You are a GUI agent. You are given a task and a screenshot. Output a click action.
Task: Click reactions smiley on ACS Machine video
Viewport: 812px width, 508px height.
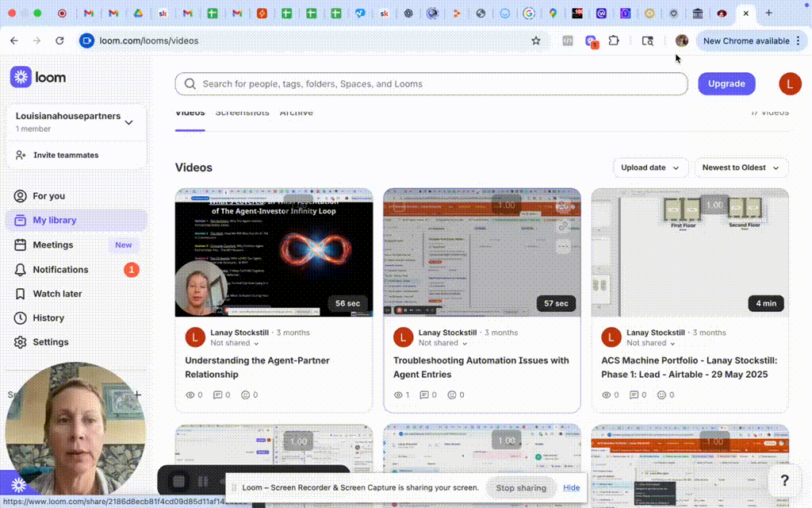(x=661, y=395)
